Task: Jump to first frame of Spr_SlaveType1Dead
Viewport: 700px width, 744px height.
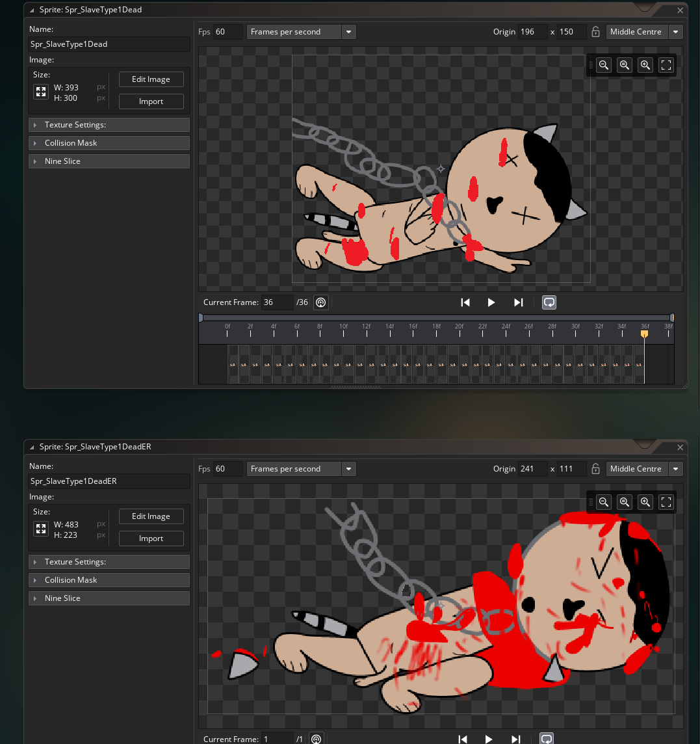Action: (465, 302)
